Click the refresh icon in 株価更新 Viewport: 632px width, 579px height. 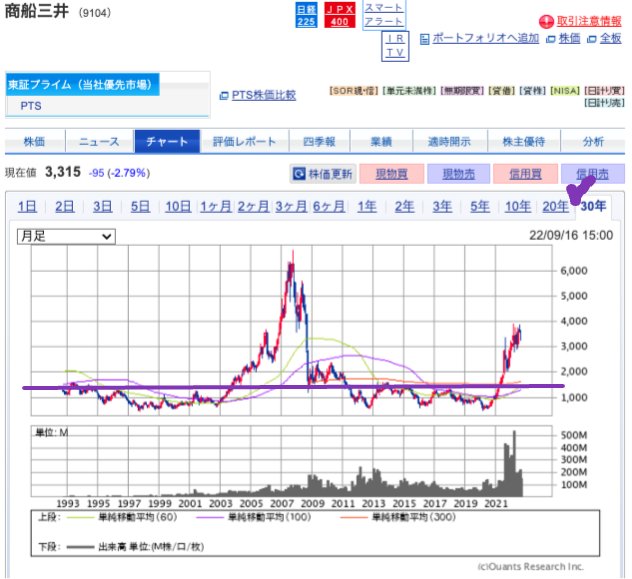[x=299, y=174]
